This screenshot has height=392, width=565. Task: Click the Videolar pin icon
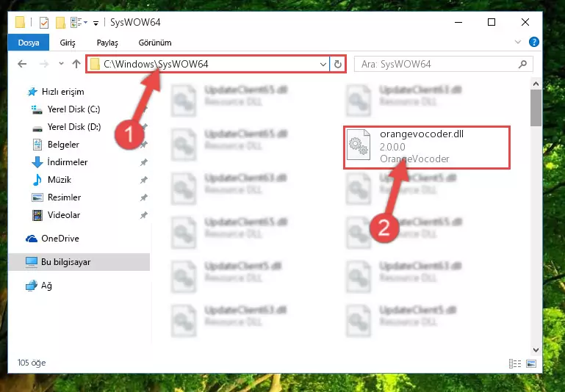click(144, 215)
